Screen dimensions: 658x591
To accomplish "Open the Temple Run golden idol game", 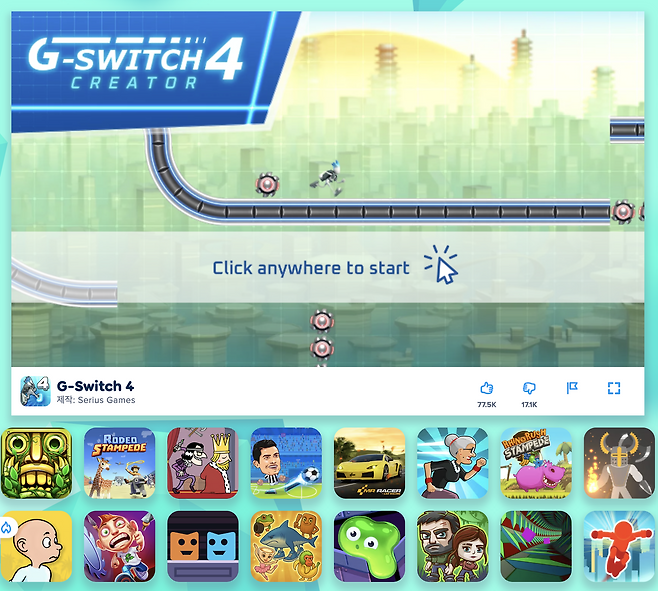I will pos(36,463).
